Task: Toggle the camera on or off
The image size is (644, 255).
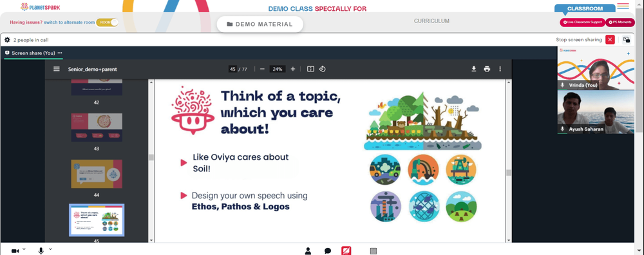Action: (x=15, y=251)
